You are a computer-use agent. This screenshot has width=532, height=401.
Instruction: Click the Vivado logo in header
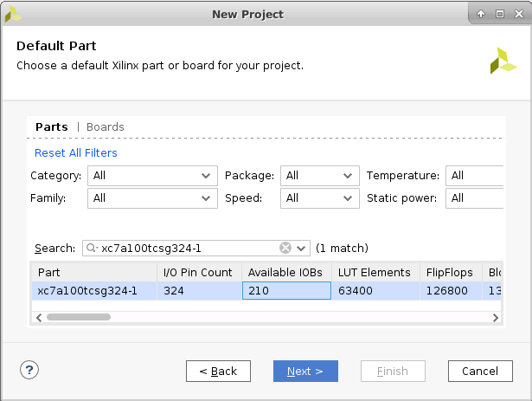coord(503,61)
